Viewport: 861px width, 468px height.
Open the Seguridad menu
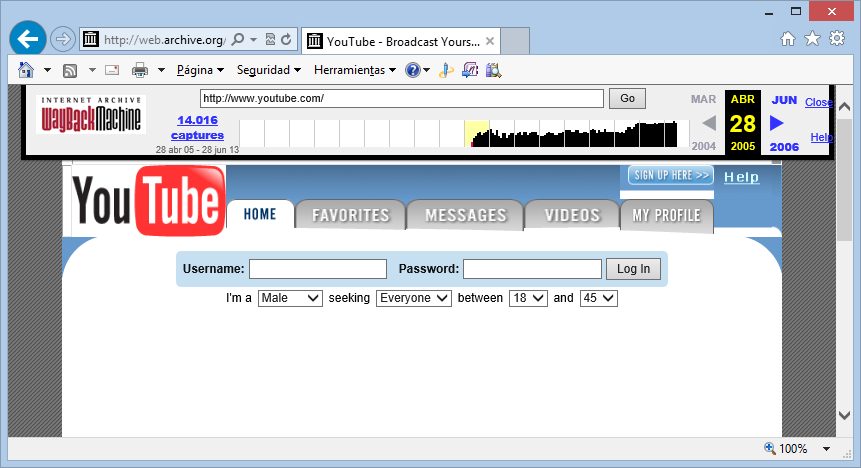pos(269,70)
